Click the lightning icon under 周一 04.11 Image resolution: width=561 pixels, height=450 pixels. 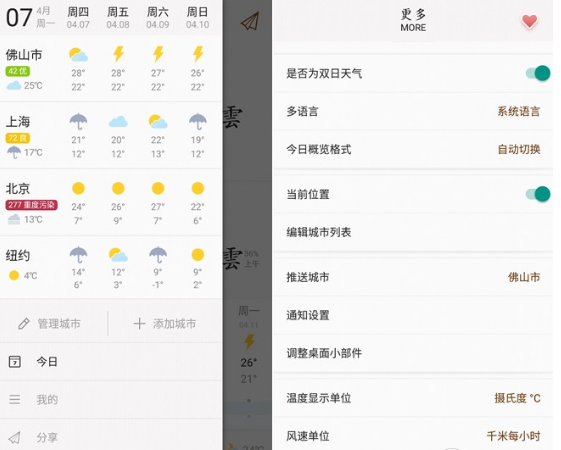click(249, 342)
